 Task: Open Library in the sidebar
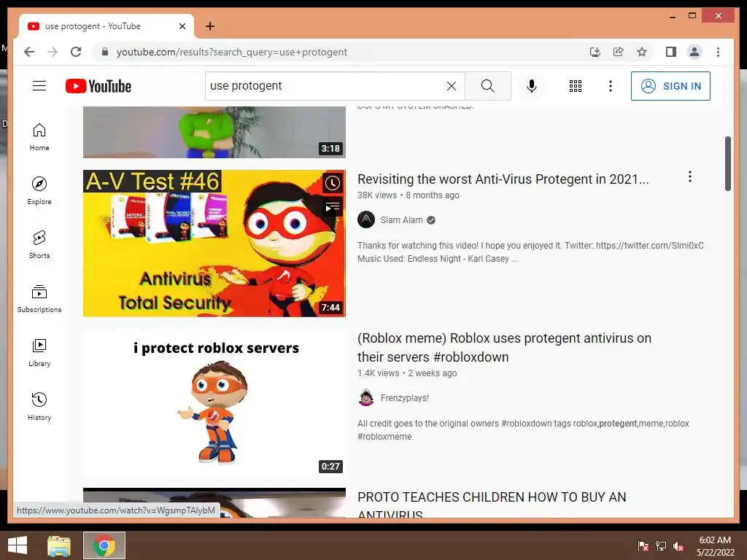39,352
